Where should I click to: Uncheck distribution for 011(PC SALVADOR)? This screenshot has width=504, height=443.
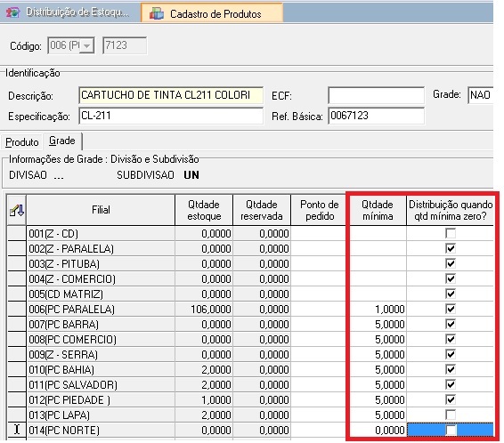(x=451, y=384)
